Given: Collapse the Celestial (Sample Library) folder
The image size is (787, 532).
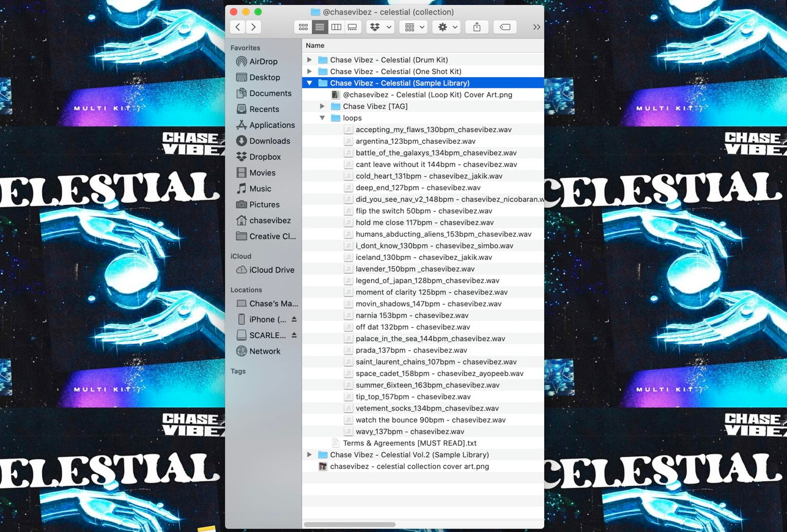Looking at the screenshot, I should coord(309,83).
